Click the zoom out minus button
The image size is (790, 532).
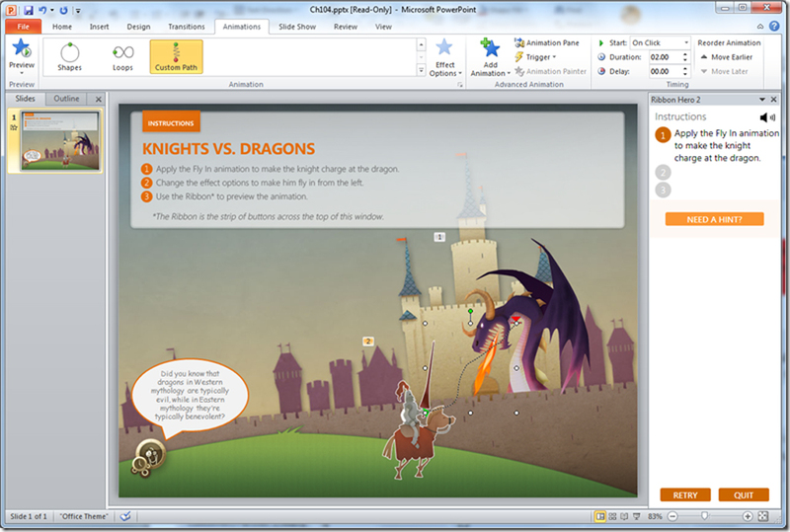672,516
